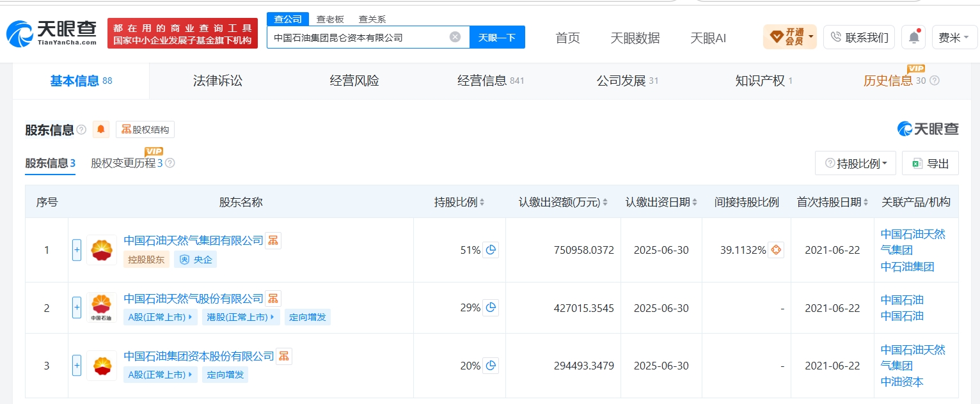Click the help icon beside 股权变更历程
The image size is (980, 404).
(x=170, y=163)
